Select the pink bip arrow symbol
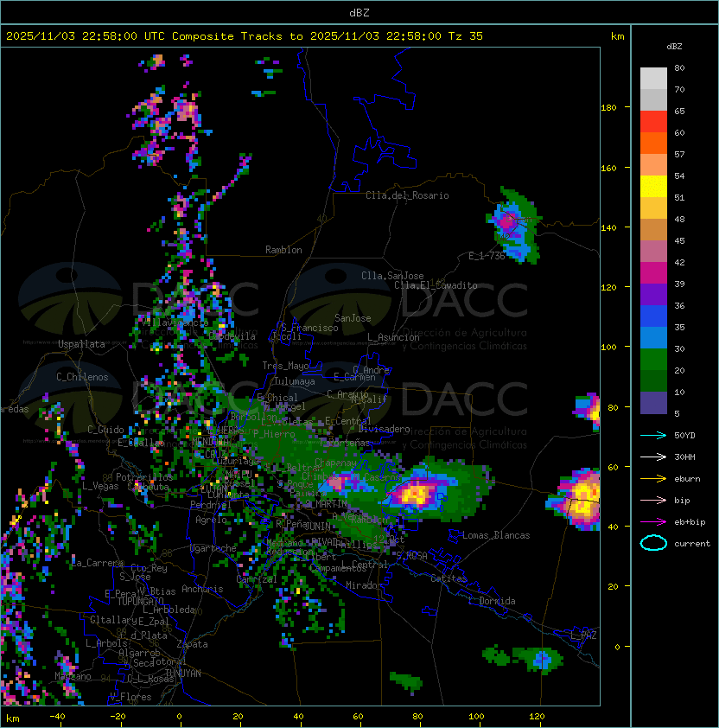Image resolution: width=719 pixels, height=728 pixels. click(x=653, y=500)
